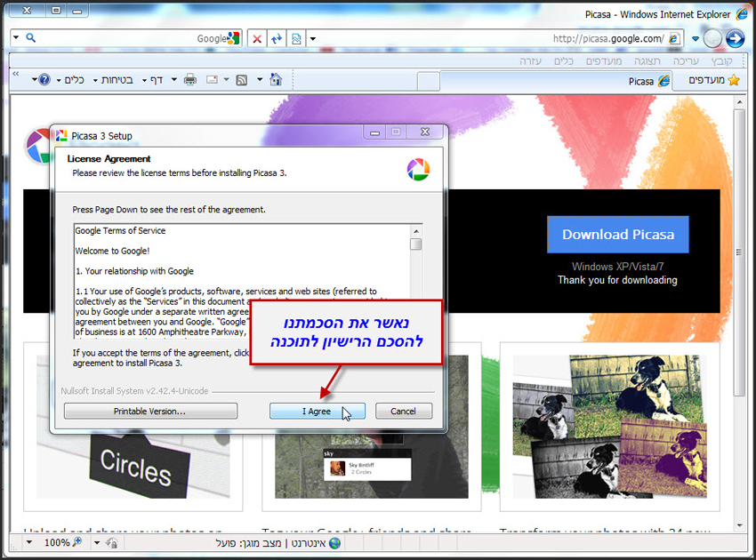
Task: Click the Print icon in command bar
Action: point(190,79)
